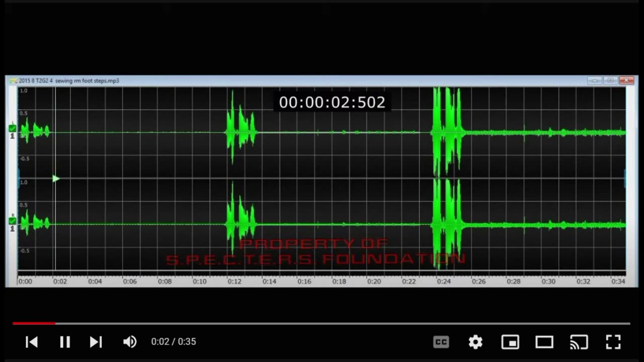Toggle closed captions CC button
Screen dimensions: 644x362
[x=441, y=342]
